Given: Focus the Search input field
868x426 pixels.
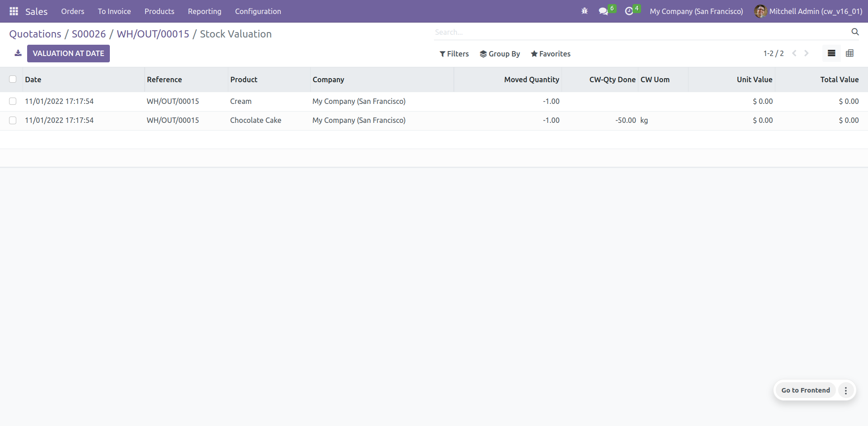Looking at the screenshot, I should click(x=641, y=32).
